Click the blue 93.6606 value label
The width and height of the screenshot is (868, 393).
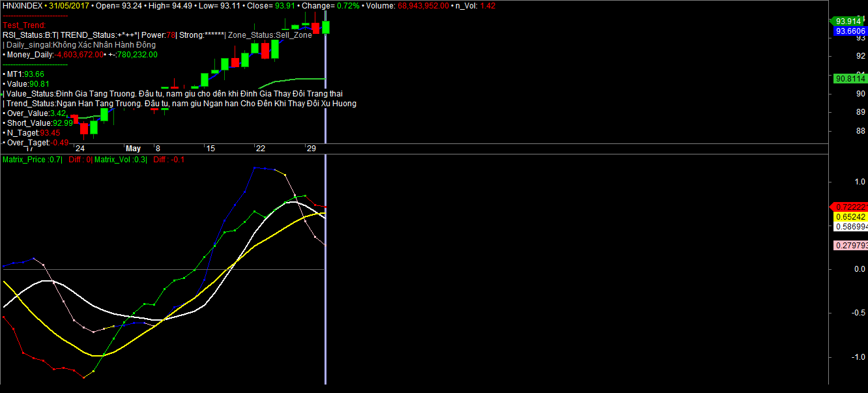click(x=850, y=31)
